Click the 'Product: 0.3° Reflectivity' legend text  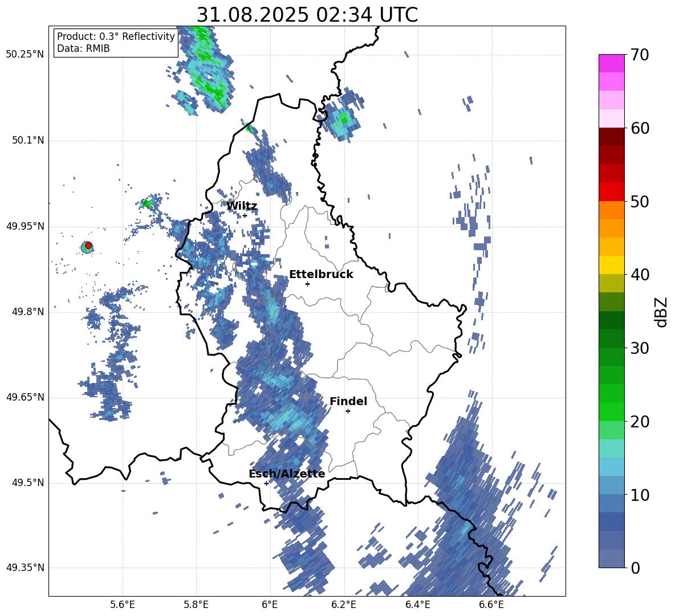(x=116, y=36)
